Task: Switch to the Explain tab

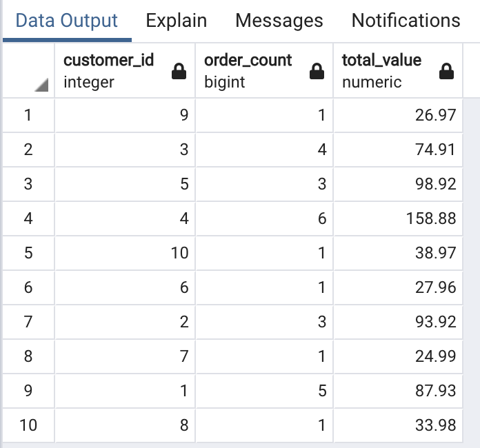Action: (x=177, y=21)
